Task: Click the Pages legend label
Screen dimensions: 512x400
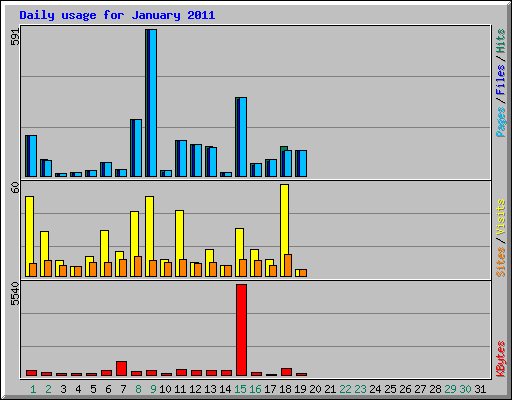Action: (500, 122)
